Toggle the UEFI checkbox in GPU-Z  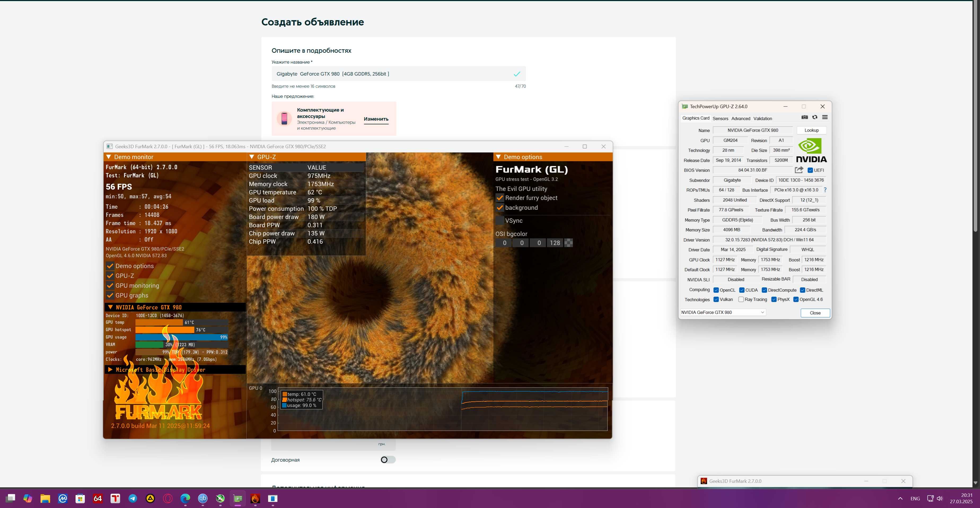coord(810,170)
